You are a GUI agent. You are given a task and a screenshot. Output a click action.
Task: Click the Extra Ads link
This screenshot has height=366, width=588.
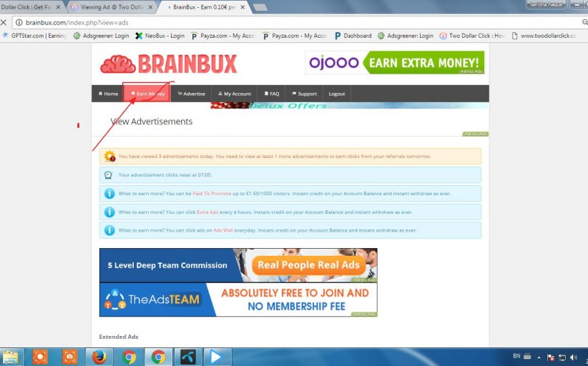click(x=207, y=212)
